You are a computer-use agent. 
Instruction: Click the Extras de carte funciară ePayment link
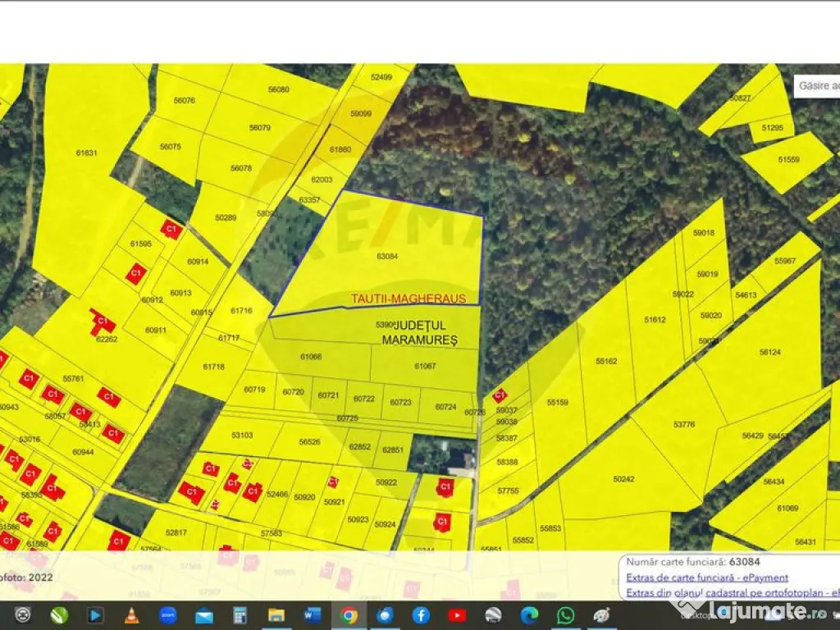pyautogui.click(x=706, y=577)
